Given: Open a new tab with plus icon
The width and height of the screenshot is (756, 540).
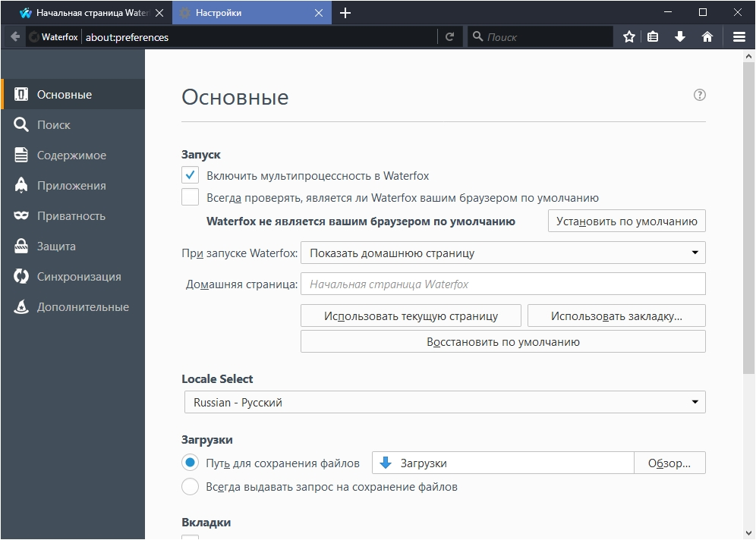Looking at the screenshot, I should 345,13.
